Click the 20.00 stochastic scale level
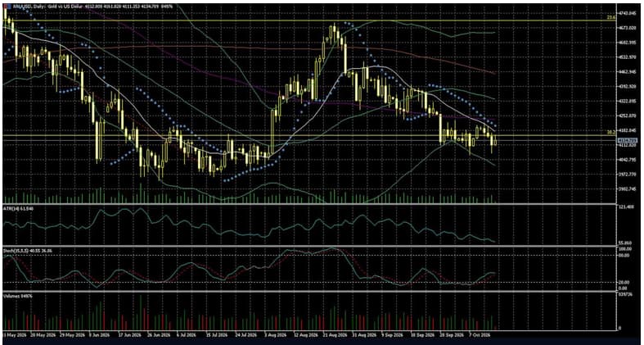644x345 pixels. click(x=624, y=282)
